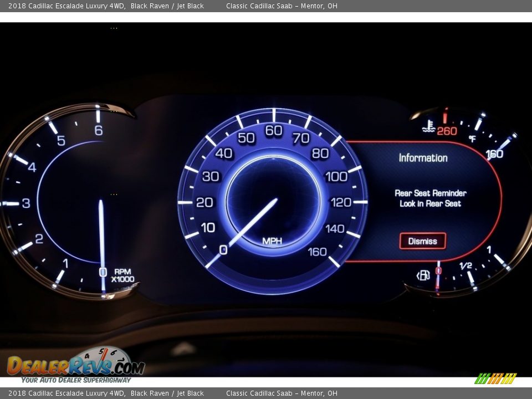
Task: Click the 60 mark on the speedometer
Action: point(274,131)
